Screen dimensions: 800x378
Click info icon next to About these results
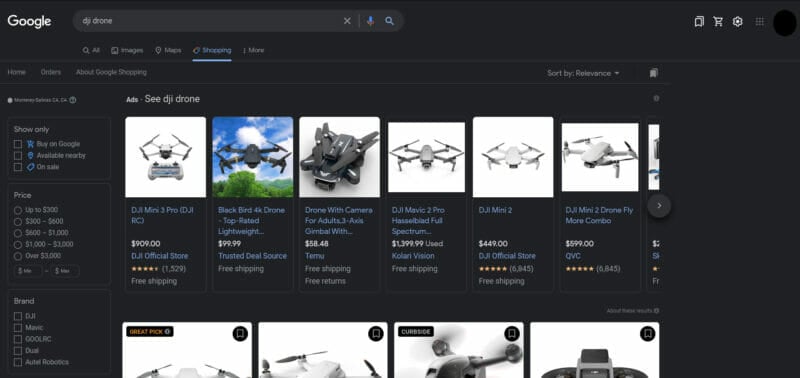pos(657,311)
